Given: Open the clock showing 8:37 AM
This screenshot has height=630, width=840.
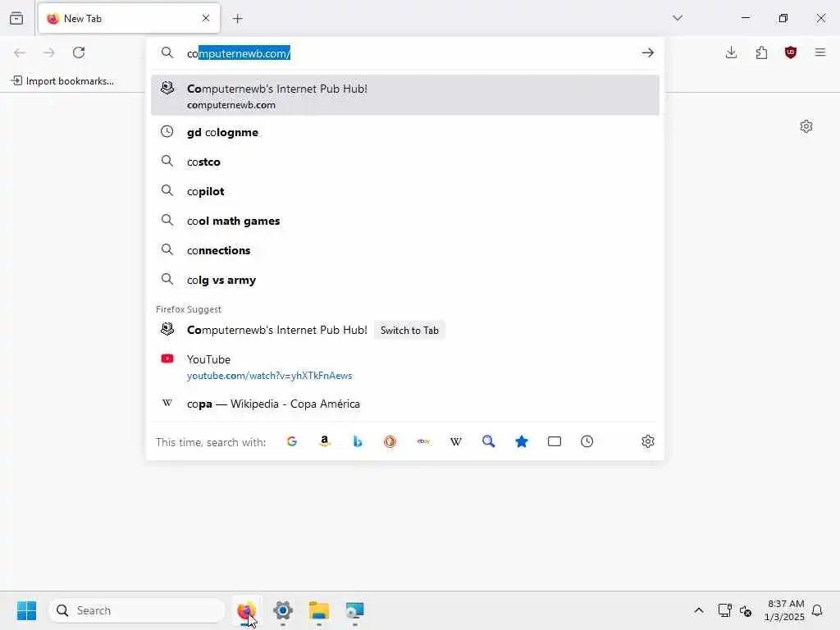Looking at the screenshot, I should 784,610.
